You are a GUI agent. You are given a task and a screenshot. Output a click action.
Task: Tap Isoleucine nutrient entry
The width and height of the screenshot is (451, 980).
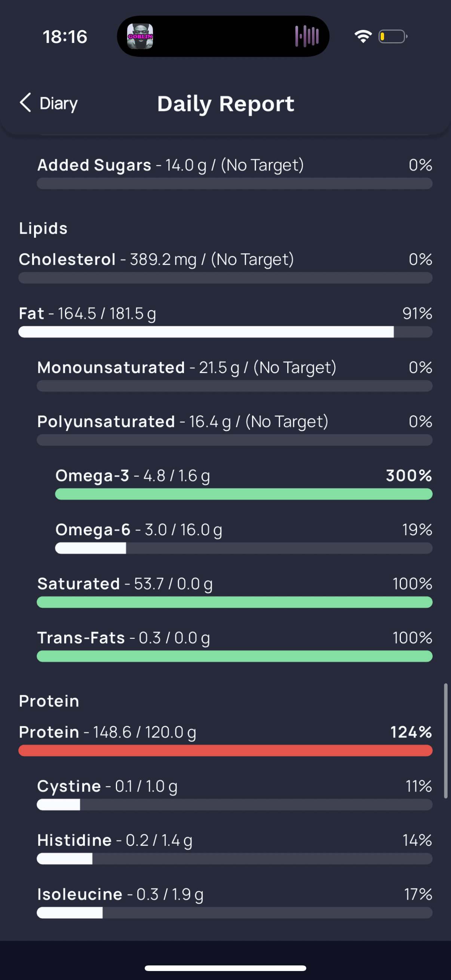[x=234, y=902]
